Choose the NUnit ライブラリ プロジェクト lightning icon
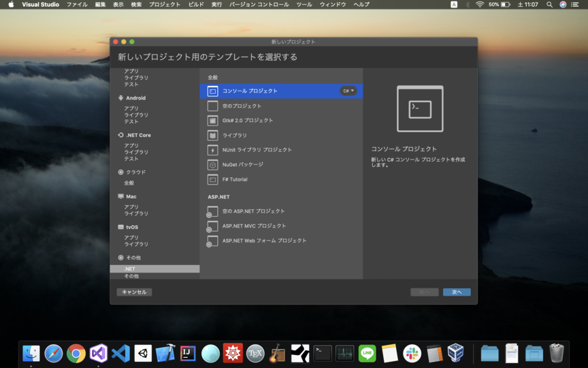Image resolution: width=588 pixels, height=368 pixels. click(212, 150)
